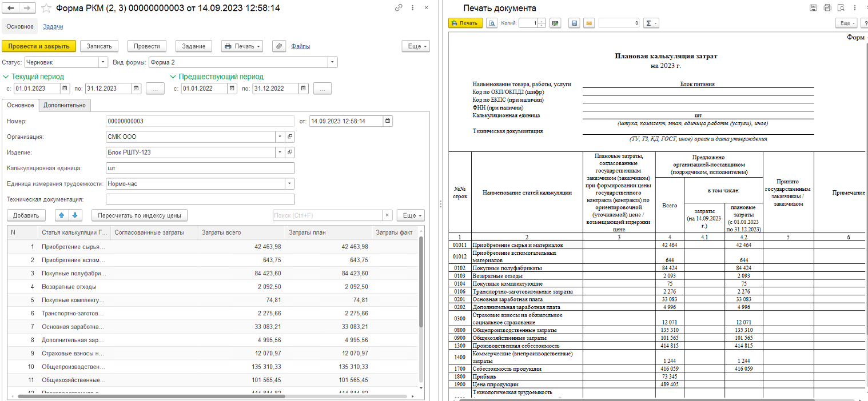Image resolution: width=868 pixels, height=401 pixels.
Task: Click into the Техническая документация field
Action: click(200, 199)
